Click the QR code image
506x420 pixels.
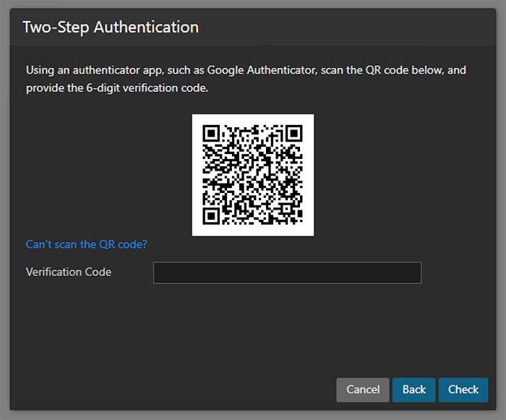point(253,175)
